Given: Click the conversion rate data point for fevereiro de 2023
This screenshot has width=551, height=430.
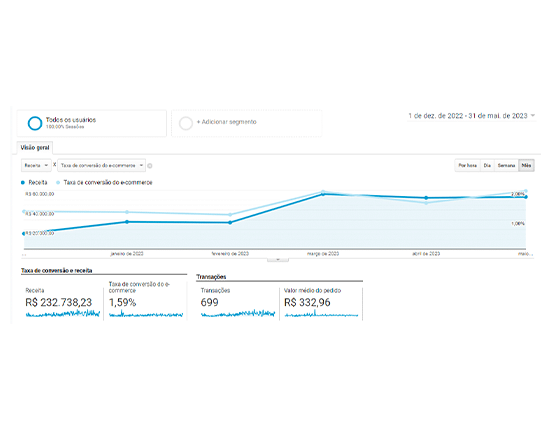Looking at the screenshot, I should 230,215.
